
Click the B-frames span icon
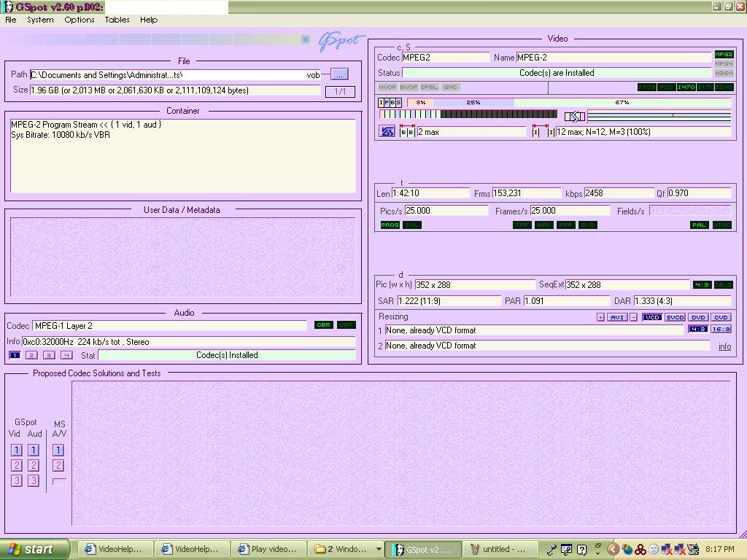coord(407,131)
